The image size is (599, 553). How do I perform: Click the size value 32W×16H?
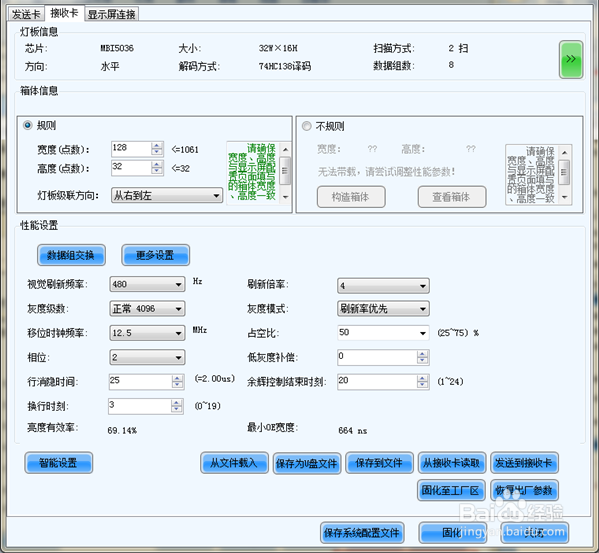coord(278,48)
